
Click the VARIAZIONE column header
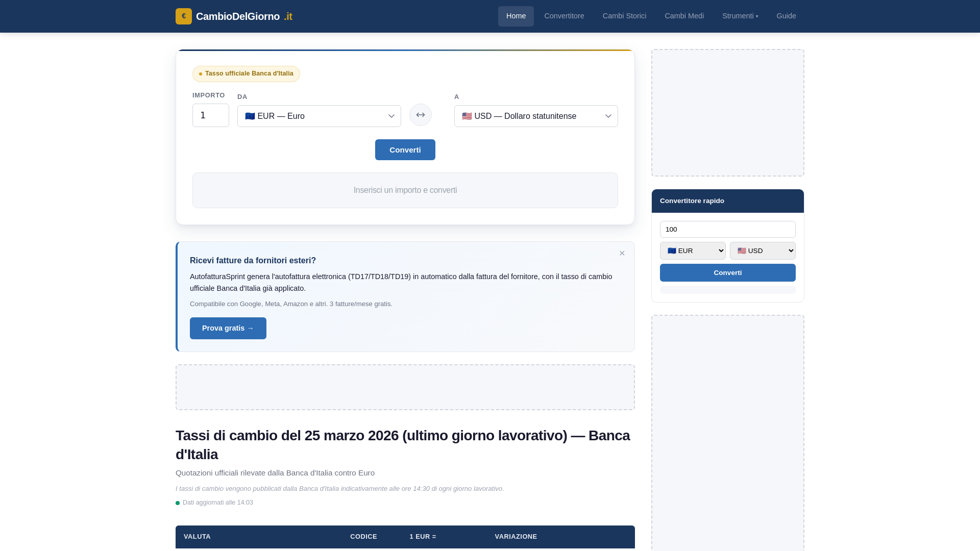click(516, 537)
